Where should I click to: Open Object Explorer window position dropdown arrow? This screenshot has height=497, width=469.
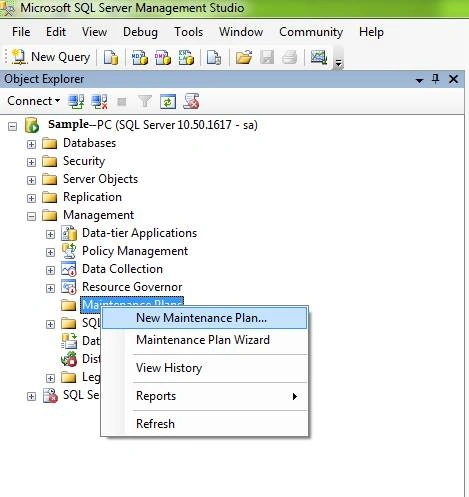point(419,80)
